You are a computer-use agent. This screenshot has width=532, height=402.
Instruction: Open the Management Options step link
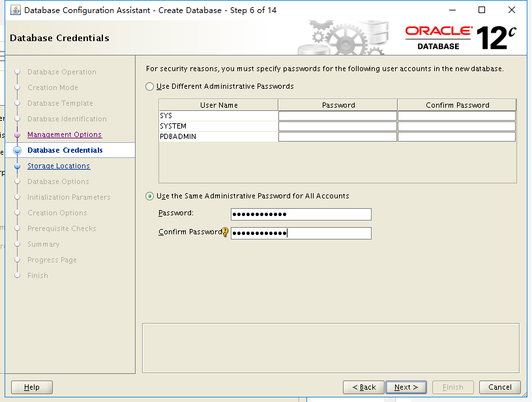(x=64, y=134)
